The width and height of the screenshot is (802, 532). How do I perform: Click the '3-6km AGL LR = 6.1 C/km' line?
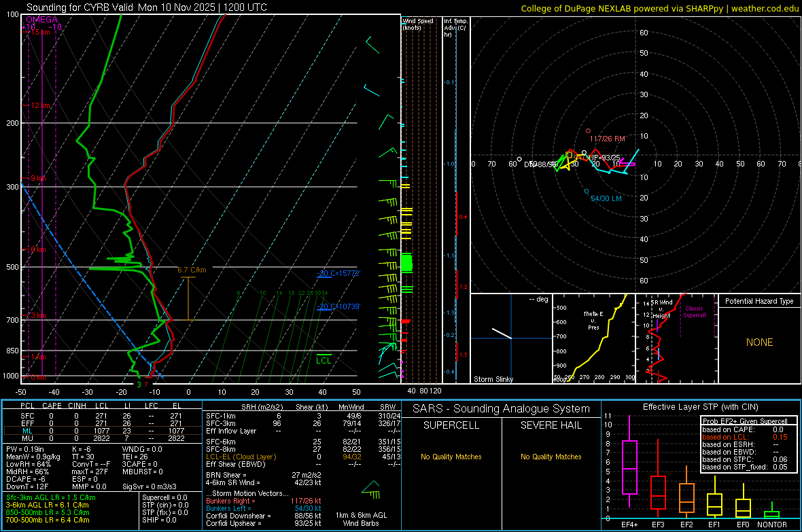[x=48, y=505]
